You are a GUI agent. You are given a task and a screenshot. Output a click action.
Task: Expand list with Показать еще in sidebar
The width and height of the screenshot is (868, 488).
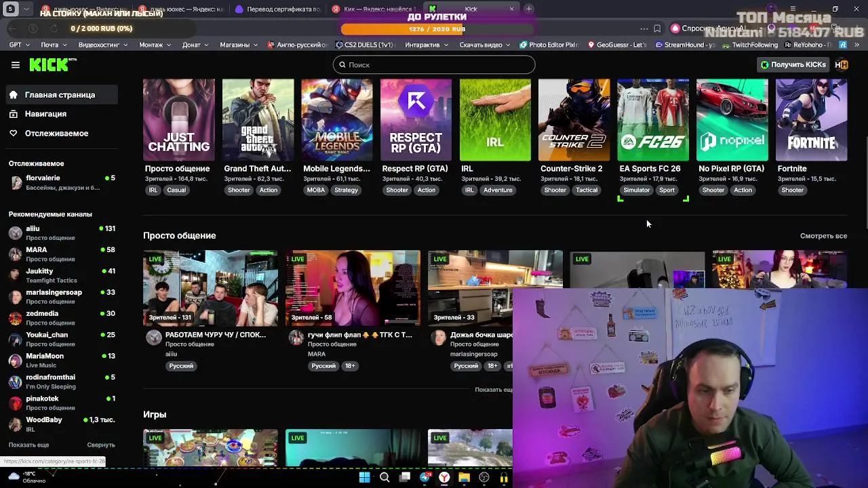pos(28,445)
